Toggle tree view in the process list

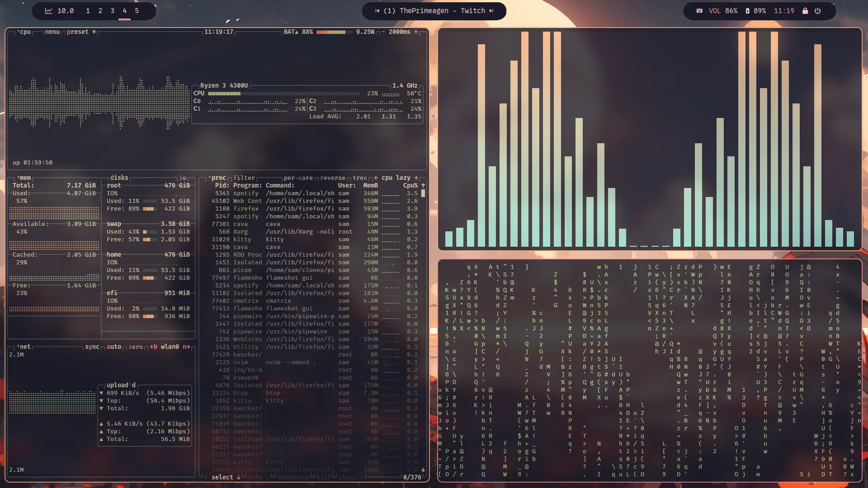pyautogui.click(x=359, y=178)
